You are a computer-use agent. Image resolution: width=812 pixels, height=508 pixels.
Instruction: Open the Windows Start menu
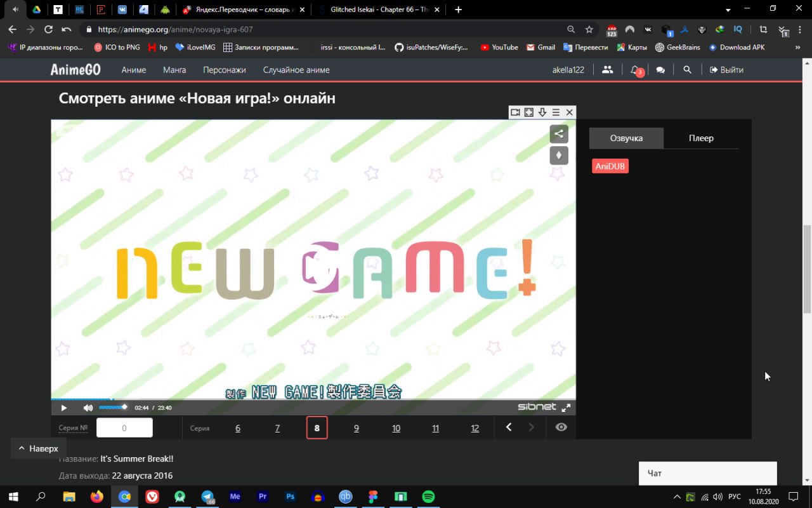pos(13,497)
